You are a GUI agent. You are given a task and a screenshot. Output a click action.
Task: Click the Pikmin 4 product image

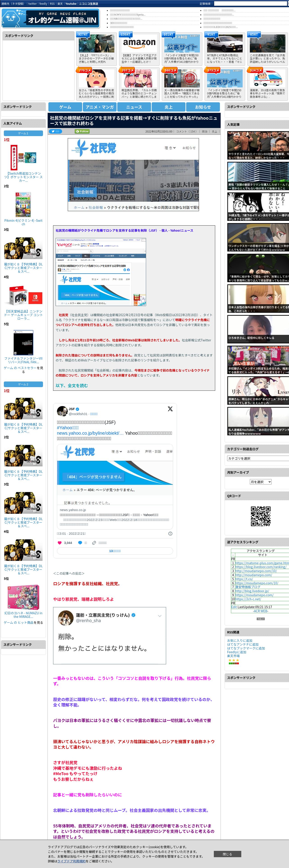click(x=23, y=204)
